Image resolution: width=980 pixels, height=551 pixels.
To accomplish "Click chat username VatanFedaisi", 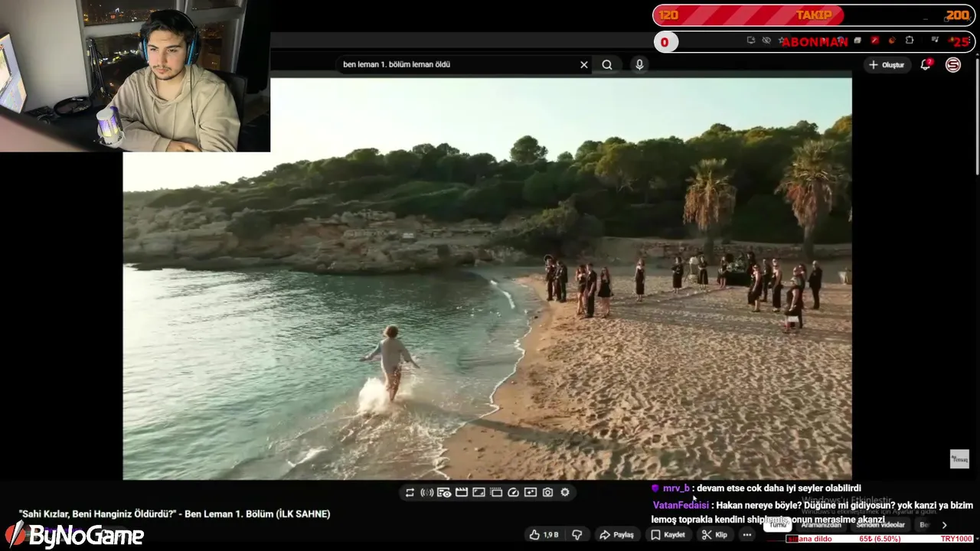I will tap(681, 506).
